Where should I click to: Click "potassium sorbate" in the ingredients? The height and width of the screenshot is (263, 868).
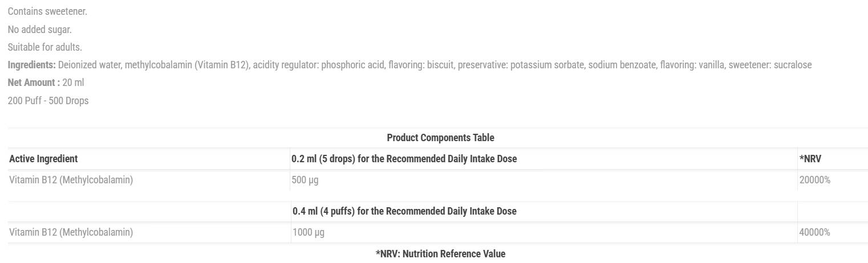[x=547, y=65]
